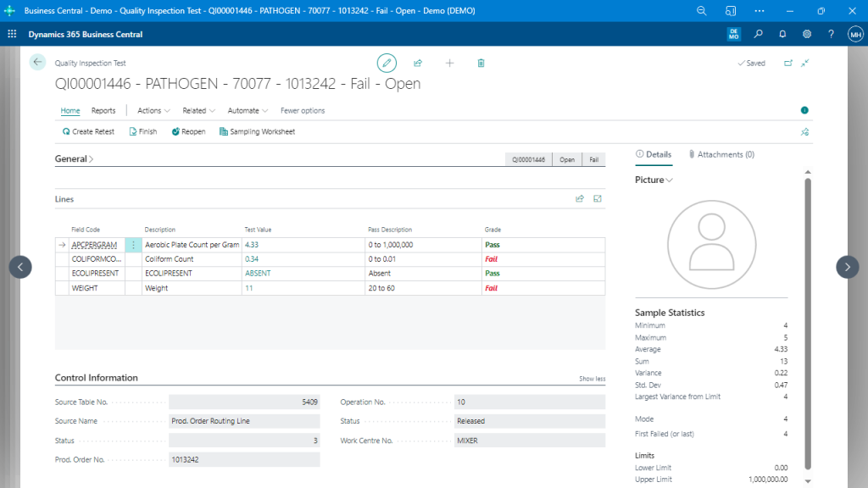Delete record using trash can icon
The image size is (868, 488).
pos(481,63)
